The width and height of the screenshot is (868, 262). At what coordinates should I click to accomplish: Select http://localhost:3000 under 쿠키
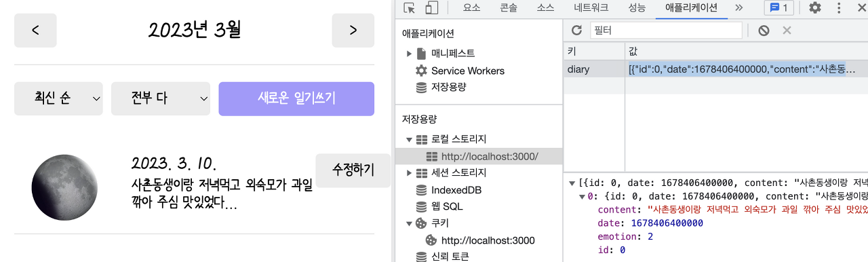[x=488, y=240]
